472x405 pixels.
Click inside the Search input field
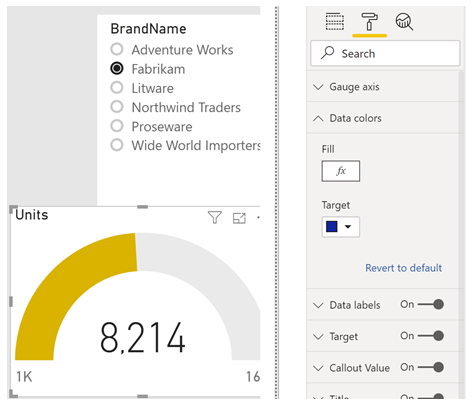(385, 53)
